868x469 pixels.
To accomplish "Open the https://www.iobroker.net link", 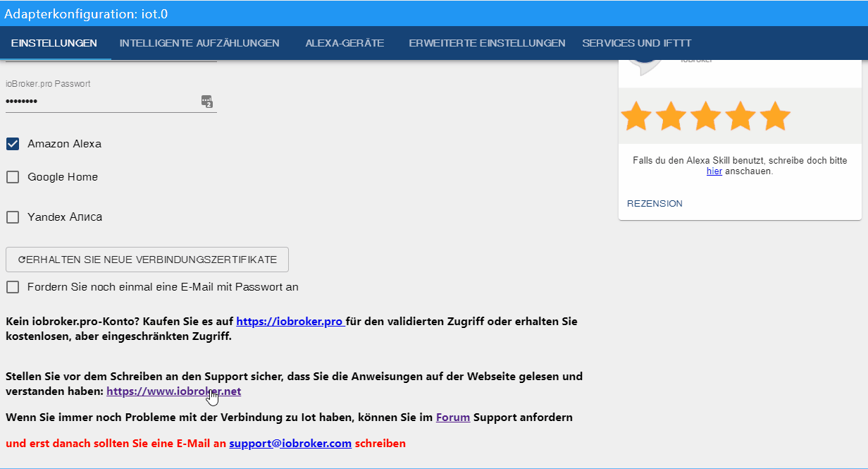I will (x=173, y=391).
